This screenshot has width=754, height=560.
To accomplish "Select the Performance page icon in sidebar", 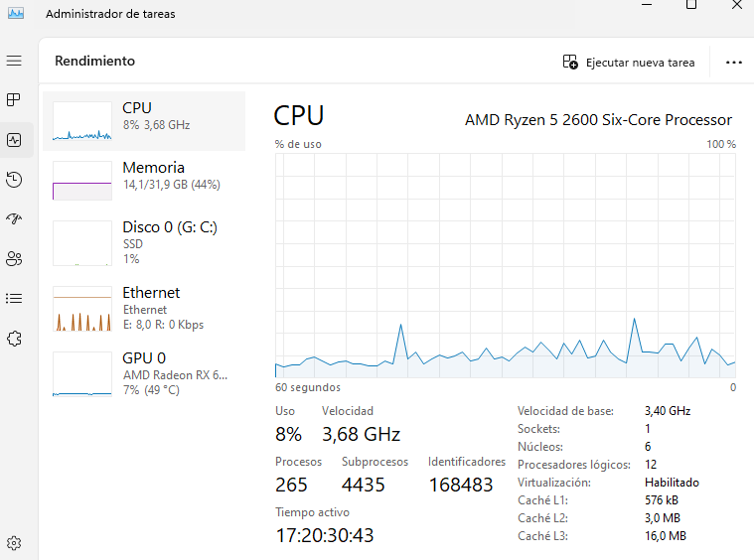I will 14,140.
